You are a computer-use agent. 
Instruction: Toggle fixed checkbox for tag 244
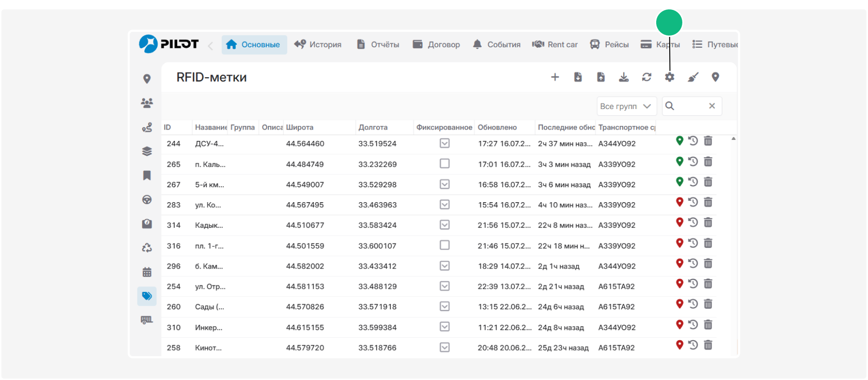click(x=445, y=143)
